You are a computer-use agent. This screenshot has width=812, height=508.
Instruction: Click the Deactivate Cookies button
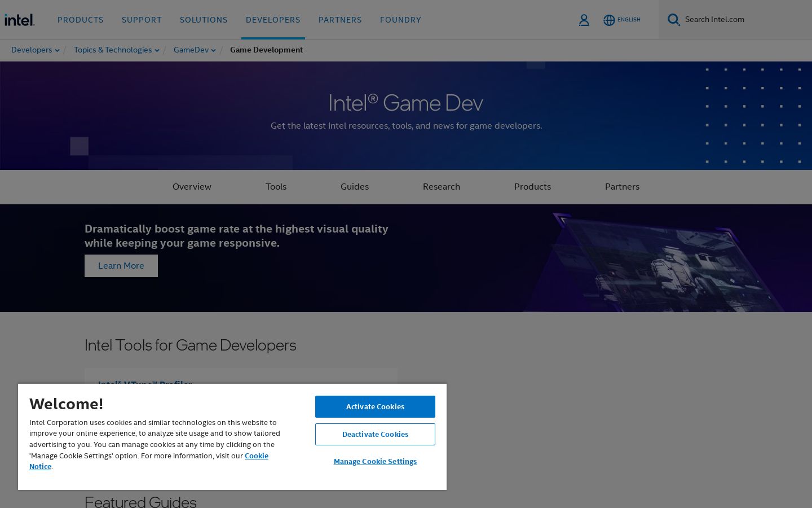[375, 434]
